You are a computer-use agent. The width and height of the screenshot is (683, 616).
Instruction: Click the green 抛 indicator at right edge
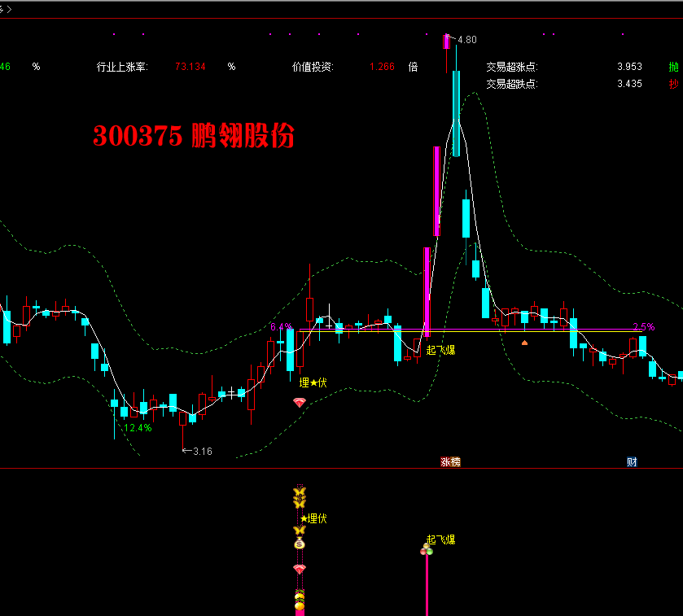[673, 67]
